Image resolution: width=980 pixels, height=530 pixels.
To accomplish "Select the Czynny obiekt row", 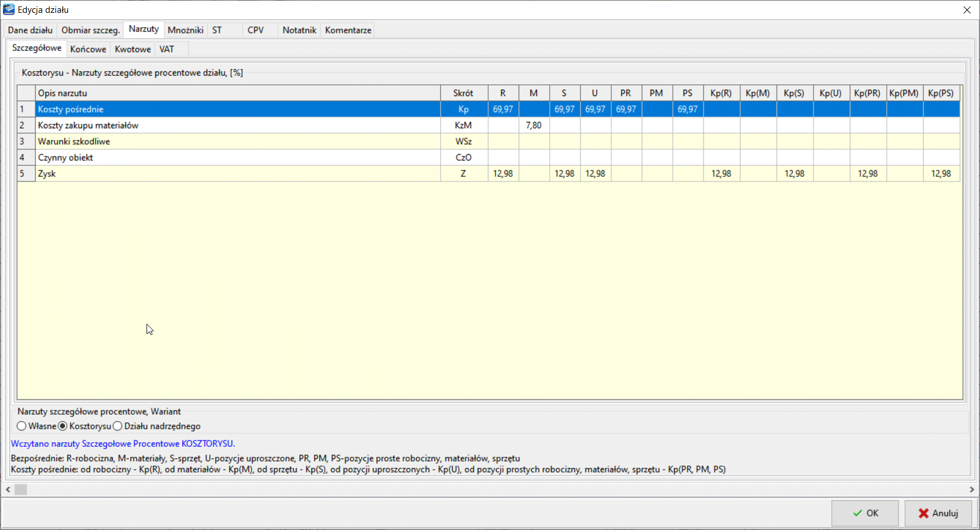I will coord(489,158).
